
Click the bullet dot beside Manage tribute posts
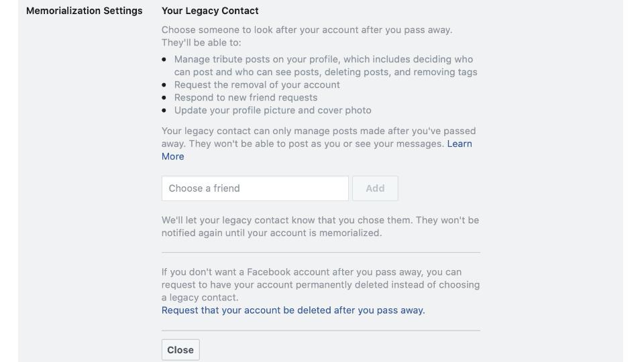164,60
